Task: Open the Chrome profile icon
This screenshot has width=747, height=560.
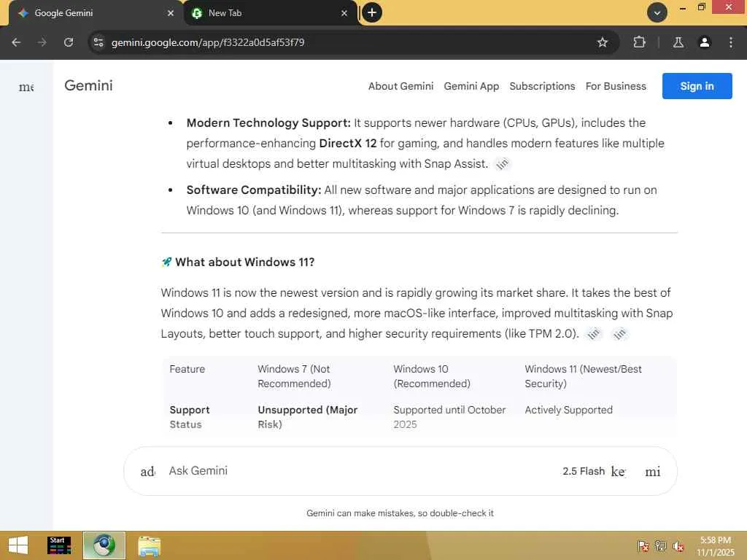Action: tap(705, 42)
